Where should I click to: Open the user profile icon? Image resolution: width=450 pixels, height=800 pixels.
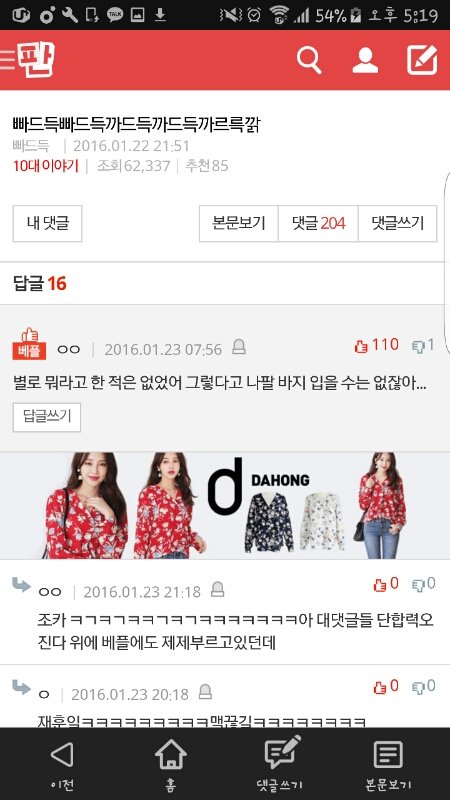[365, 61]
